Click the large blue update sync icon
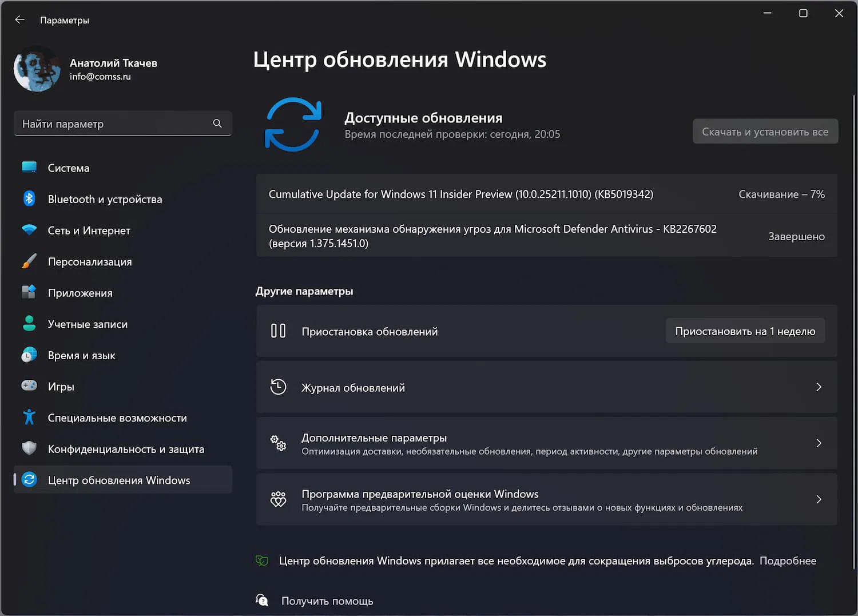Screen dimensions: 858x616 coord(293,125)
